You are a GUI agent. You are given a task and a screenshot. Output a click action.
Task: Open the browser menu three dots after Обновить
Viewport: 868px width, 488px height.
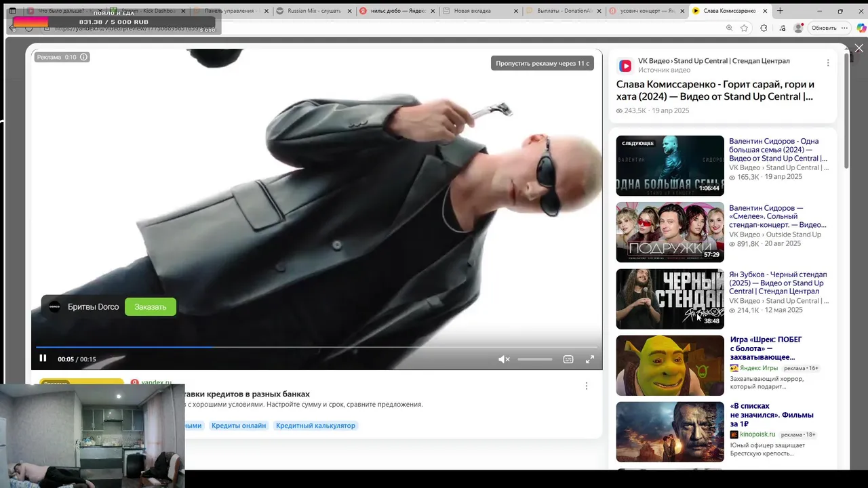pos(844,28)
